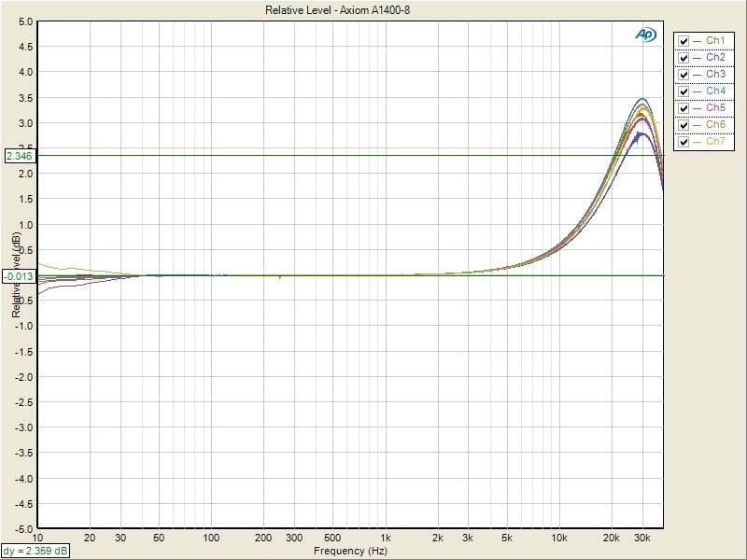Viewport: 747px width, 560px height.
Task: Click the 1k frequency axis tick label
Action: [385, 539]
